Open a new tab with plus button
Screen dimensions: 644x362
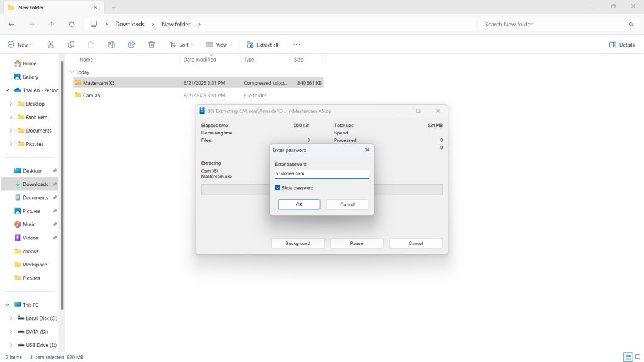114,8
